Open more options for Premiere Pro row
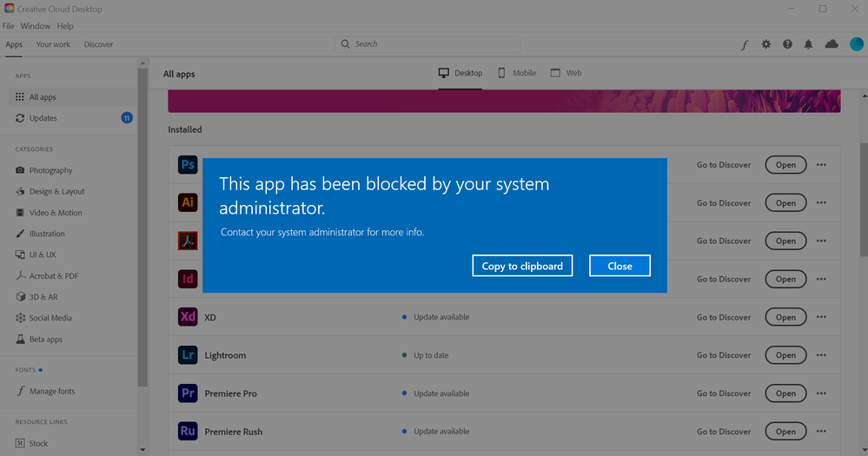 pyautogui.click(x=821, y=393)
